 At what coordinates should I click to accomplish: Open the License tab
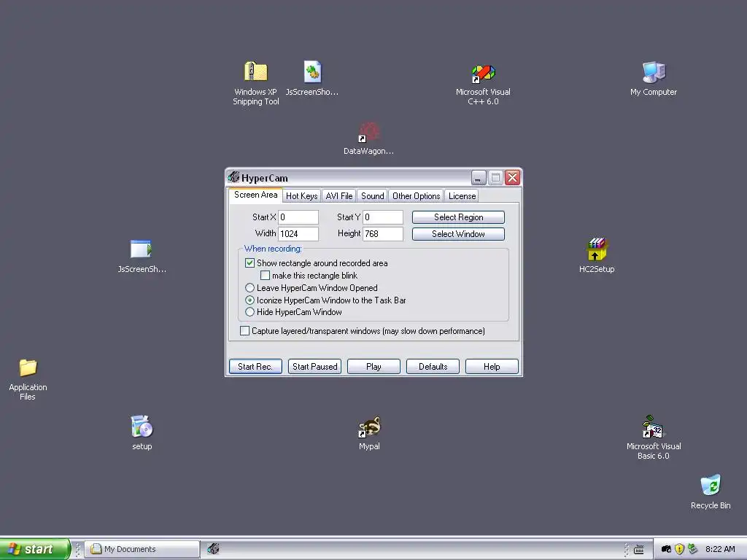click(462, 195)
